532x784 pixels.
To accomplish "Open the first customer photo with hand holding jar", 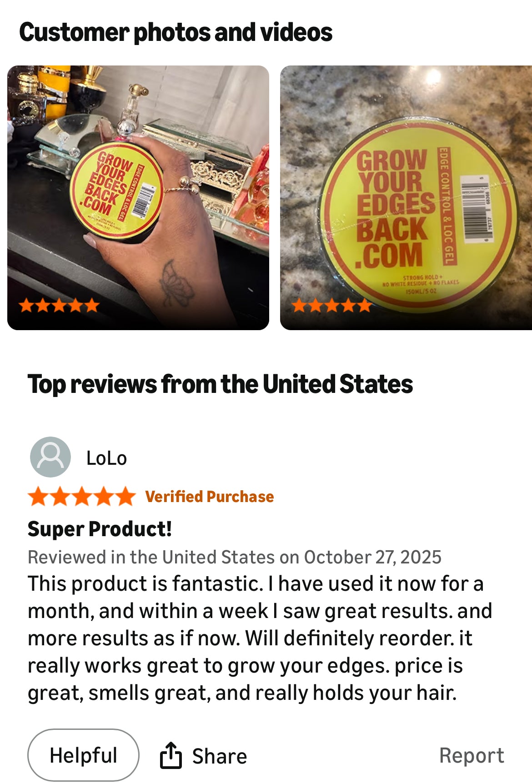I will pyautogui.click(x=138, y=197).
